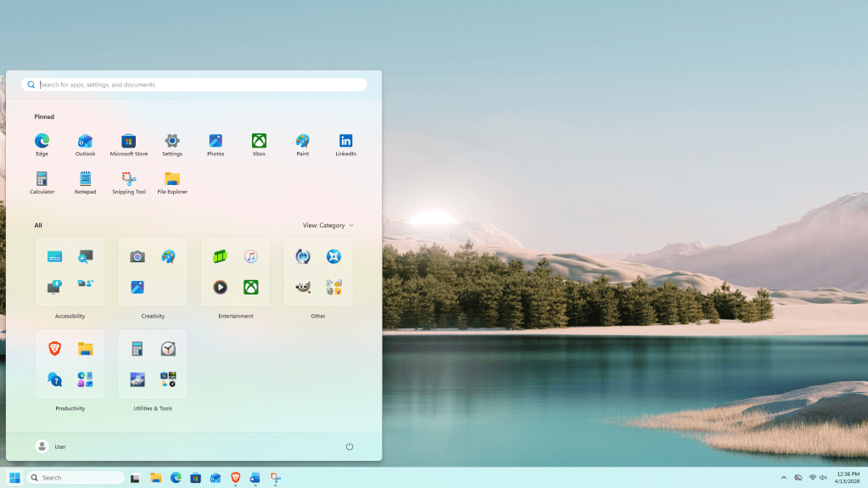868x488 pixels.
Task: Click taskbar Search box
Action: (x=76, y=478)
